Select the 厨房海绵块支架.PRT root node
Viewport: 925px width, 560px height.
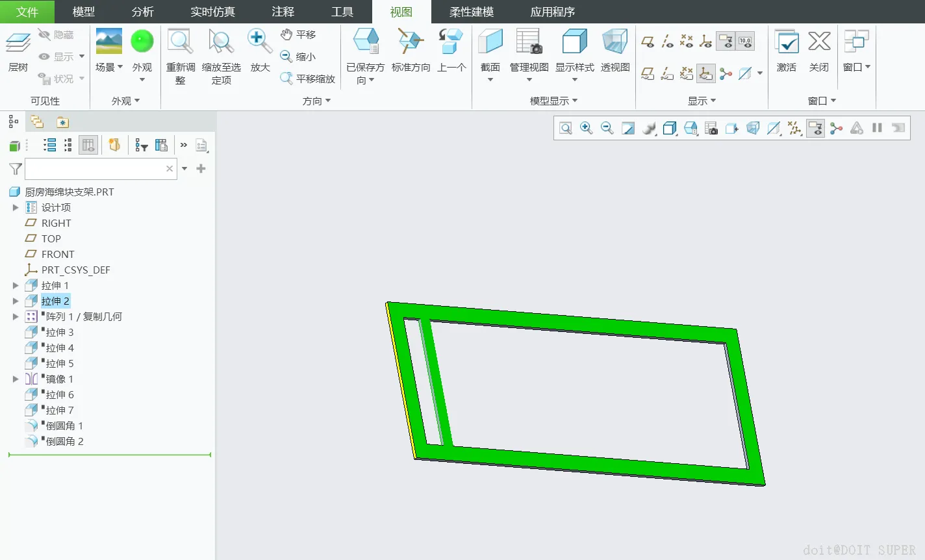pyautogui.click(x=70, y=192)
